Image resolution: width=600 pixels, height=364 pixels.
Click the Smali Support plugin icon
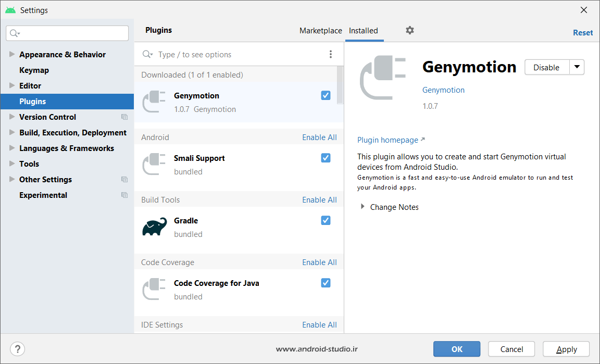[x=154, y=165]
